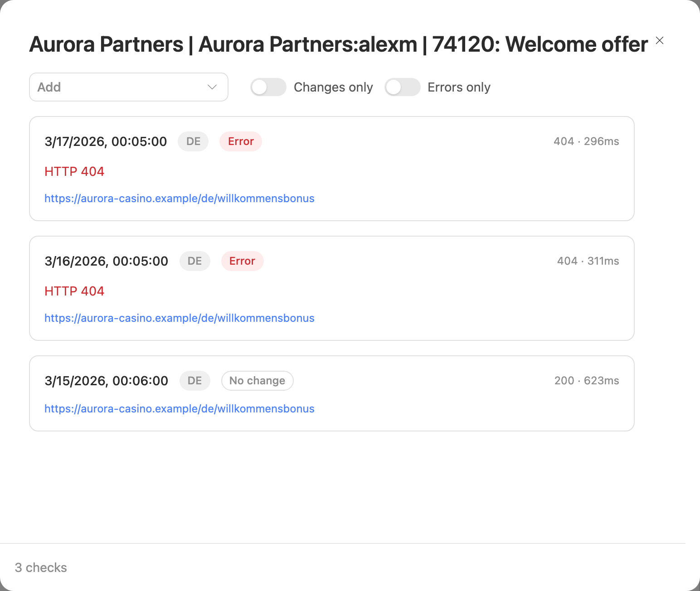Click the No change badge

point(257,381)
